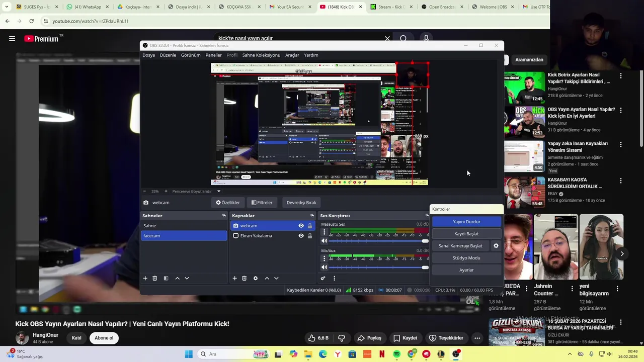
Task: Open Paneller menu in OBS
Action: (213, 55)
